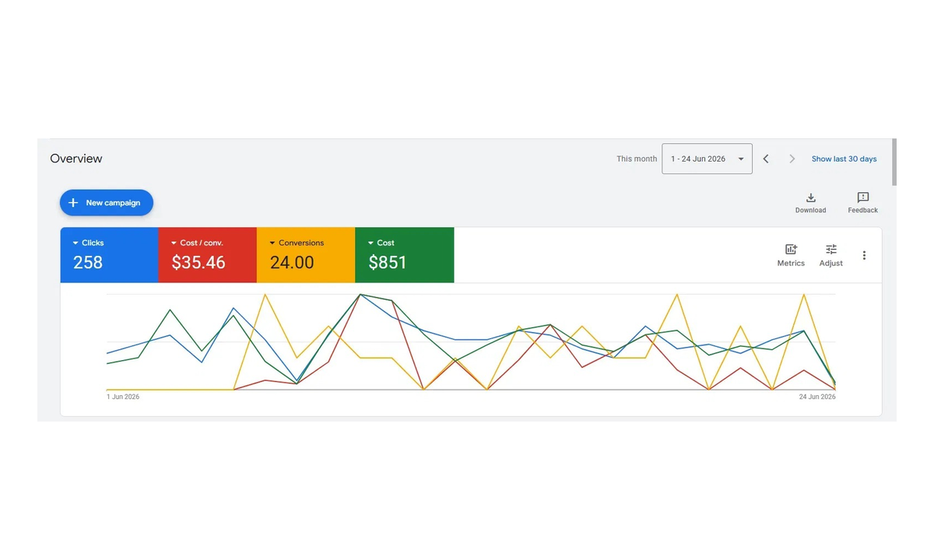Expand the Cost / conv. metric dropdown
The width and height of the screenshot is (934, 560).
coord(197,243)
